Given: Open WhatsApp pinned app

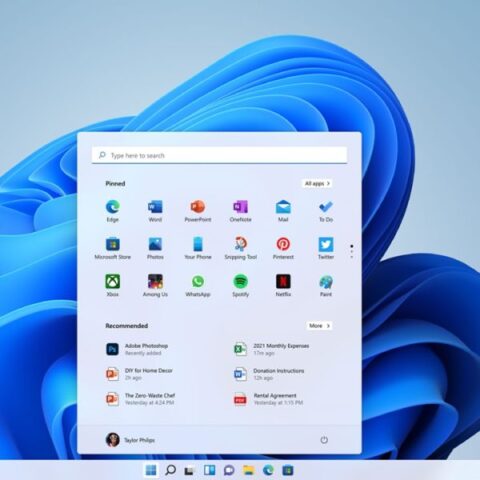Looking at the screenshot, I should [x=198, y=286].
